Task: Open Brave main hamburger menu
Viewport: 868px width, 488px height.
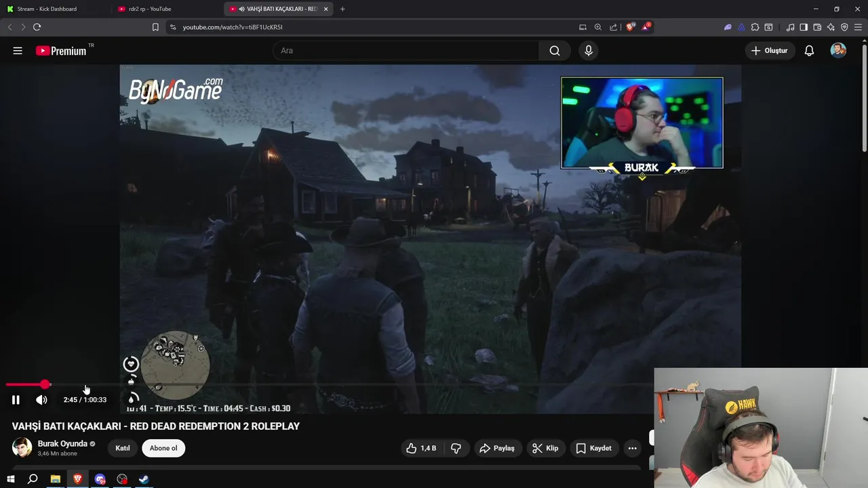Action: click(x=859, y=27)
